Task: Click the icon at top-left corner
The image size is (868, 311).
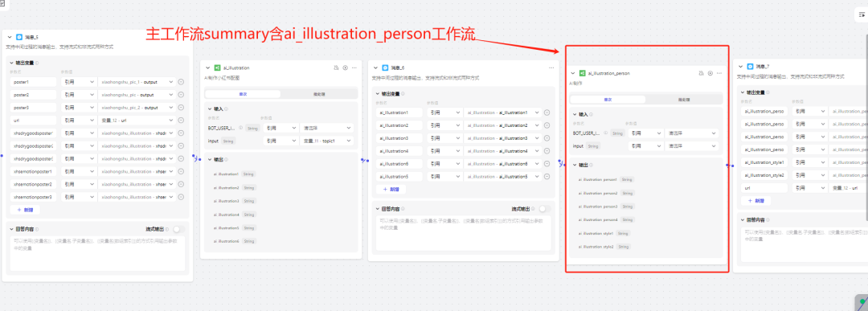Action: 2,3
